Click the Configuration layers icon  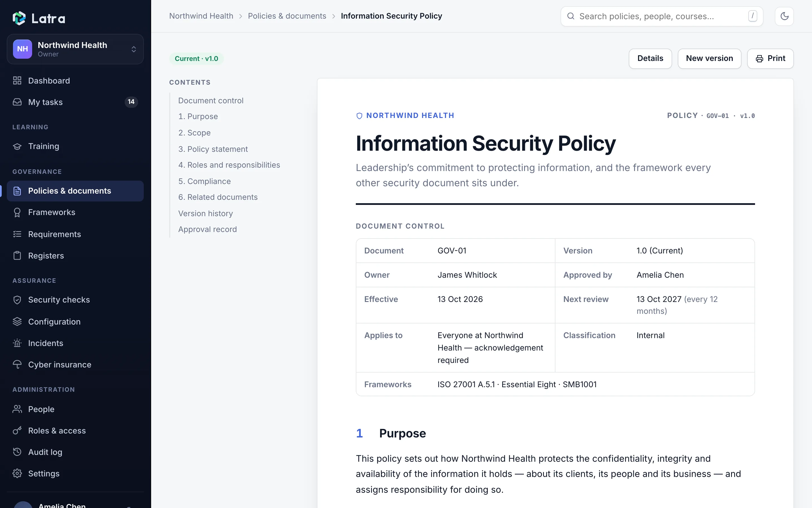[x=17, y=321]
